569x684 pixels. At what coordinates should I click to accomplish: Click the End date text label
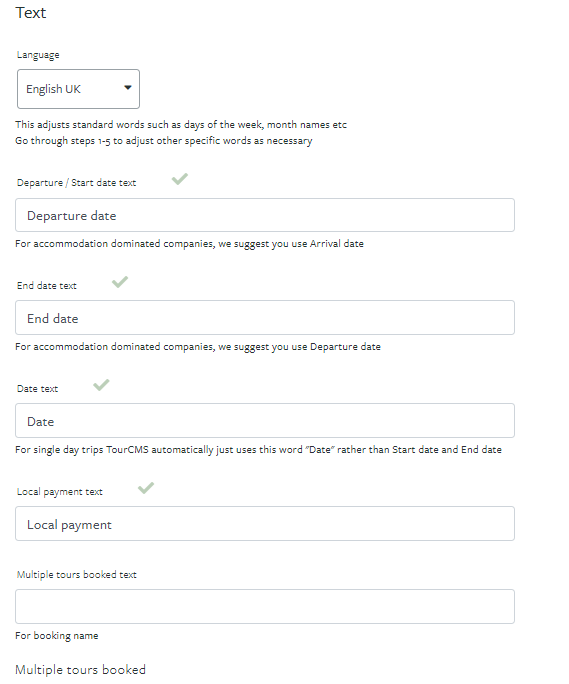click(47, 286)
